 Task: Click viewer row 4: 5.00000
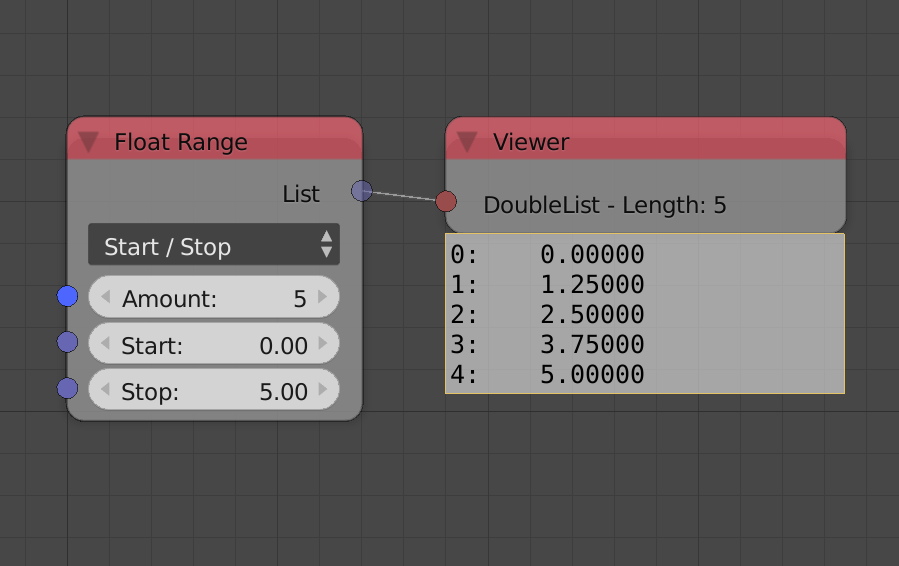pos(548,374)
